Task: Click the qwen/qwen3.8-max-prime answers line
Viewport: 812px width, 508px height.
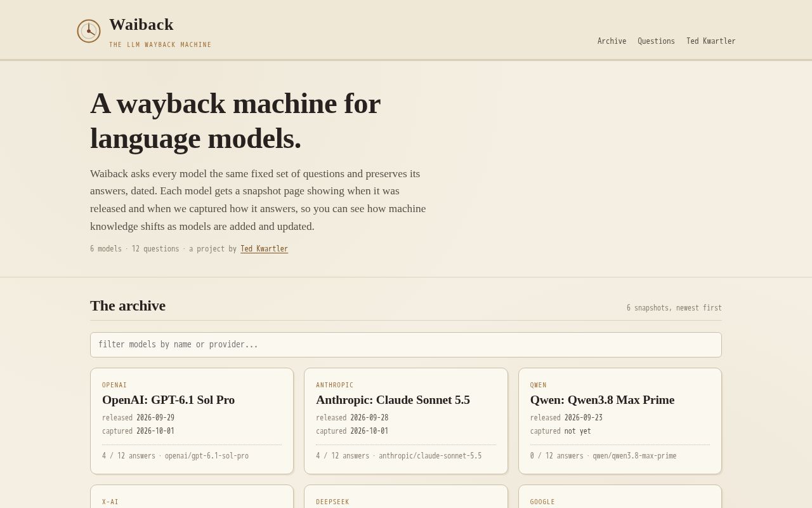Action: (x=603, y=456)
